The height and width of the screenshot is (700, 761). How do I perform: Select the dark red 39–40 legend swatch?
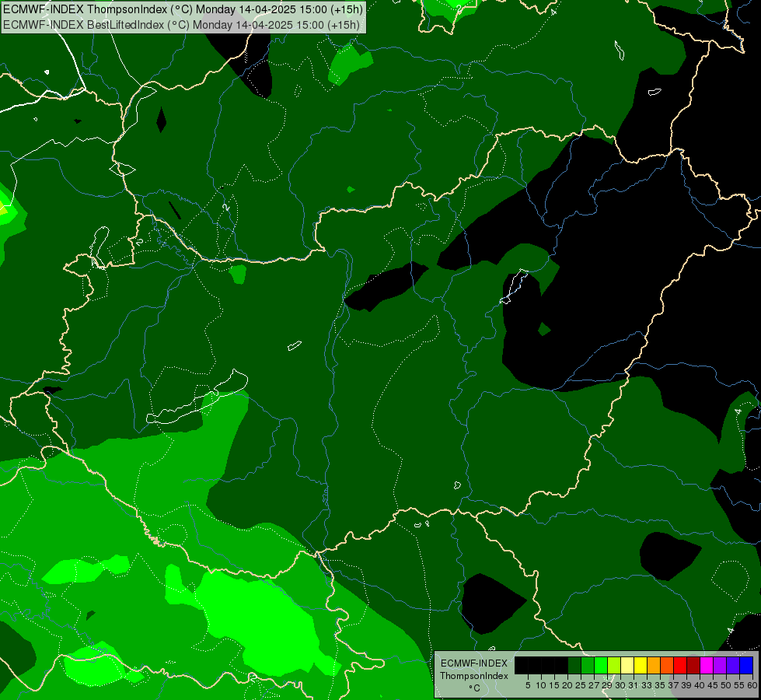click(x=693, y=665)
